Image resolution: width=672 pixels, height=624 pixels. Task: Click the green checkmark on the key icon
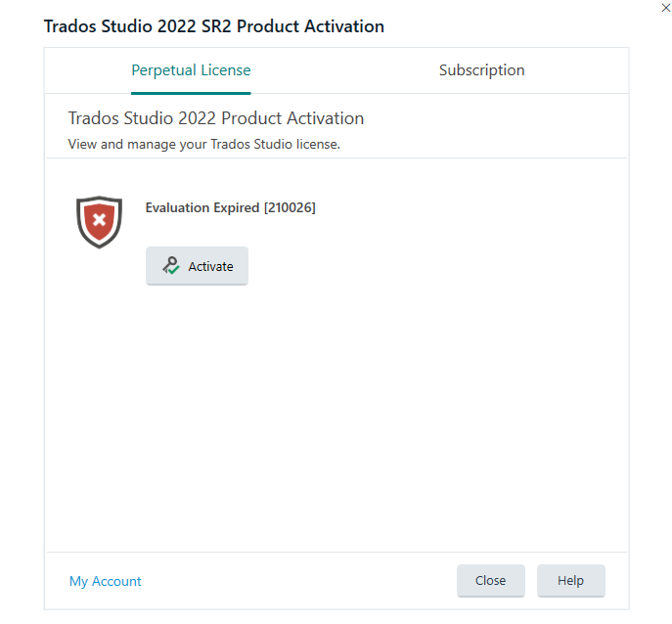click(173, 270)
